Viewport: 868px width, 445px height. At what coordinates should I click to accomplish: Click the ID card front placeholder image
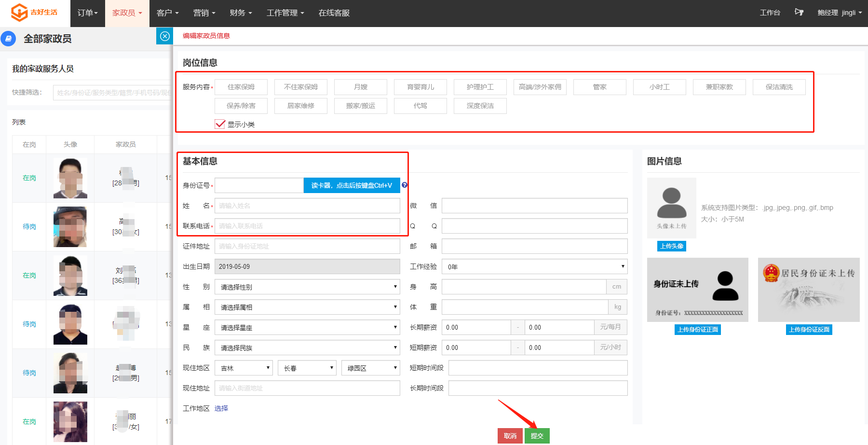pos(698,290)
